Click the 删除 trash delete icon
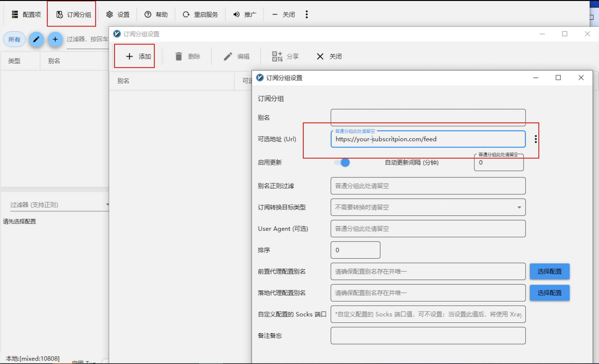The width and height of the screenshot is (599, 364). (x=179, y=56)
